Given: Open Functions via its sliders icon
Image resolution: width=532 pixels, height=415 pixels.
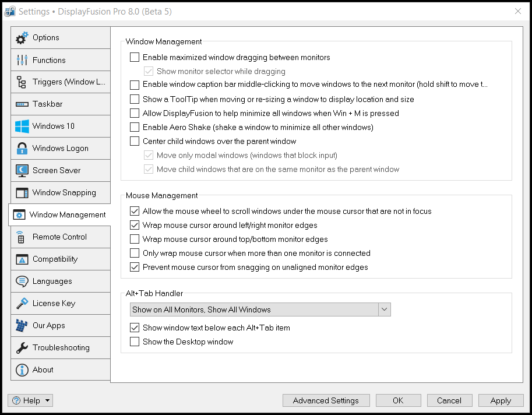Looking at the screenshot, I should (22, 60).
